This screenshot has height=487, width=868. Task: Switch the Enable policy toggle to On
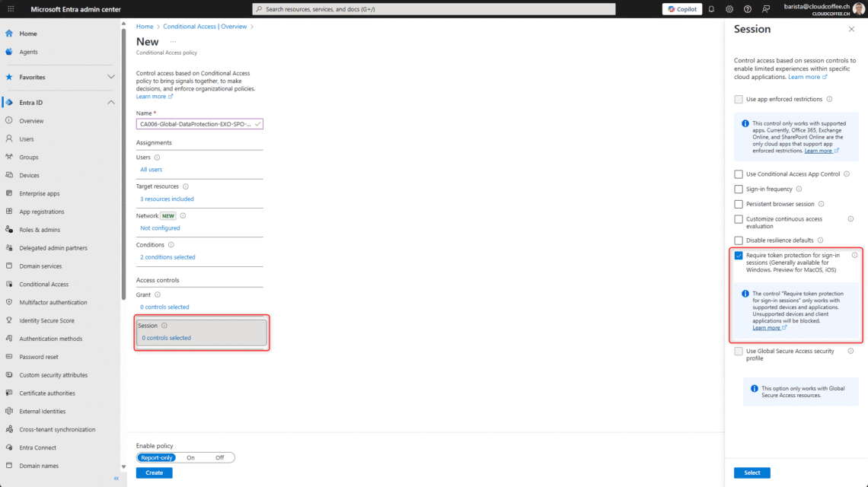(191, 457)
